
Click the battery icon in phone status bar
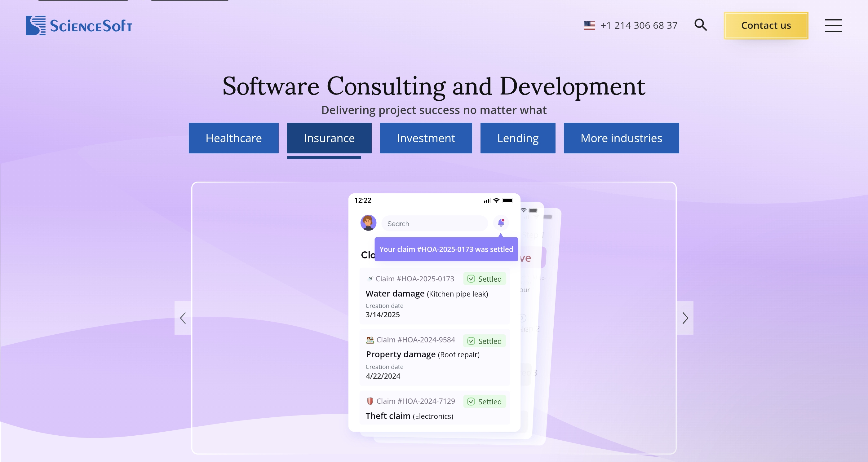pyautogui.click(x=507, y=201)
